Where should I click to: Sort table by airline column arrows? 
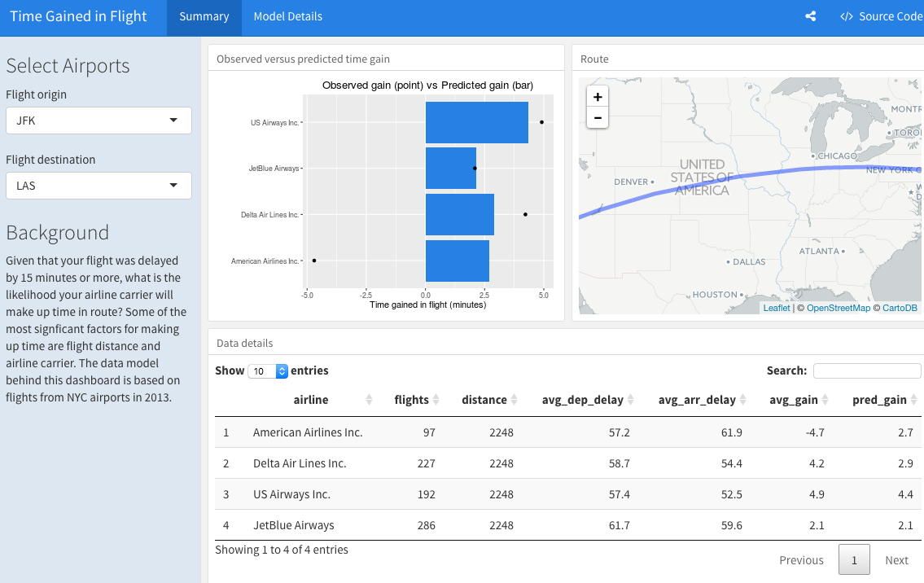coord(370,400)
